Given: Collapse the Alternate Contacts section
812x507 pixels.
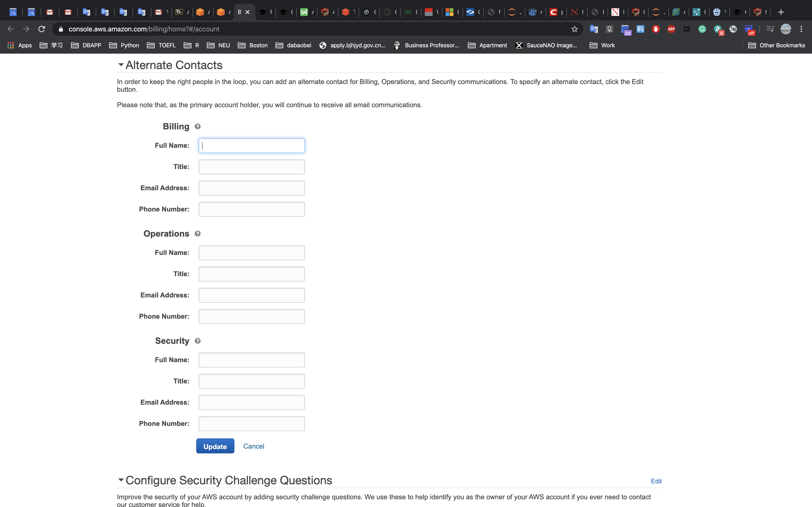Looking at the screenshot, I should point(121,65).
